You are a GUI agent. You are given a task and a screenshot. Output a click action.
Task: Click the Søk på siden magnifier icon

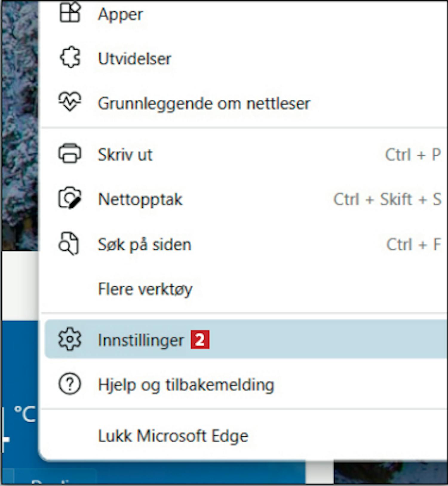pos(69,243)
